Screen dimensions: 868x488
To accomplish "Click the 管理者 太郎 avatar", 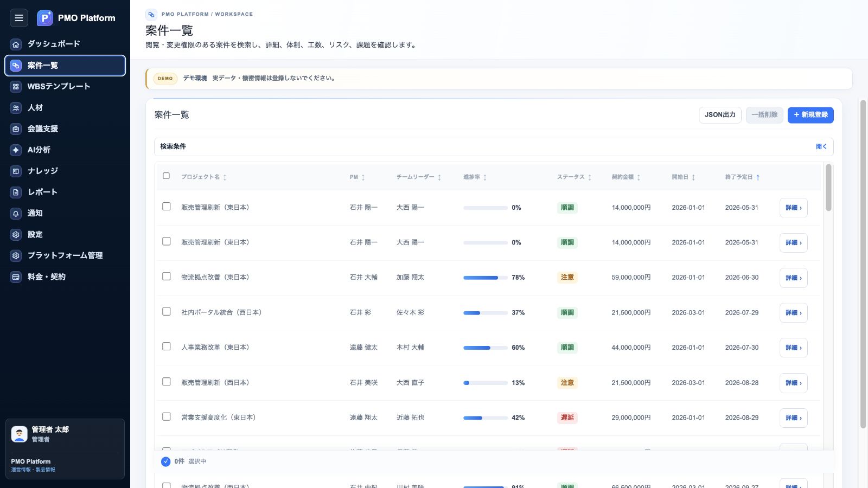I will (19, 434).
